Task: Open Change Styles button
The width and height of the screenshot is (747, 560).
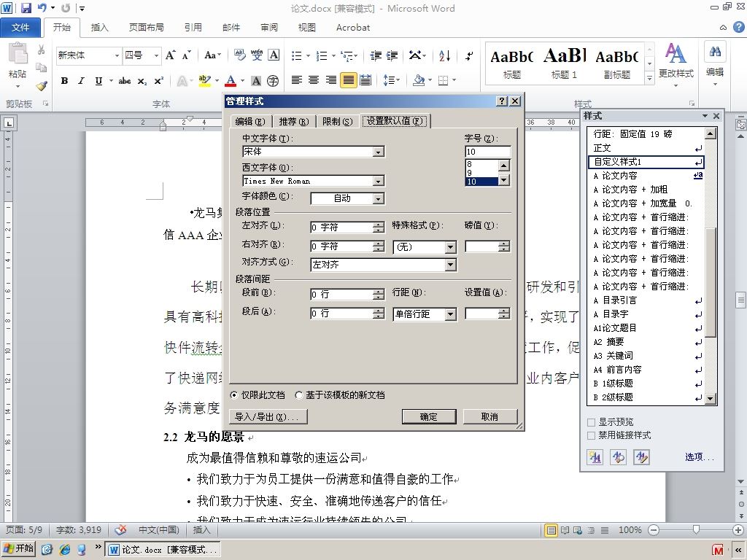Action: [676, 65]
